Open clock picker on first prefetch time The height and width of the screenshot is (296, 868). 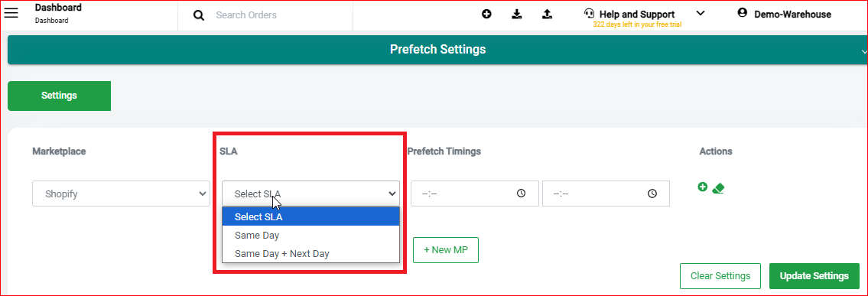tap(521, 194)
